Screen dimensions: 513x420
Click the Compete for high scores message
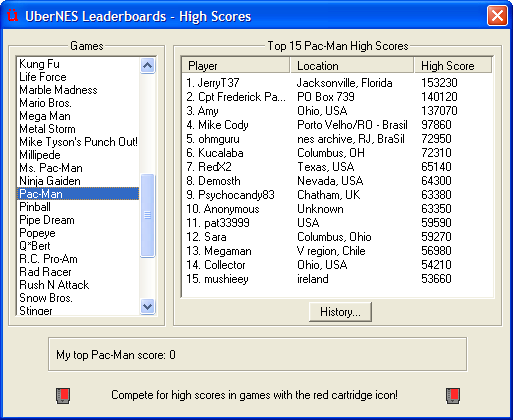pos(254,395)
